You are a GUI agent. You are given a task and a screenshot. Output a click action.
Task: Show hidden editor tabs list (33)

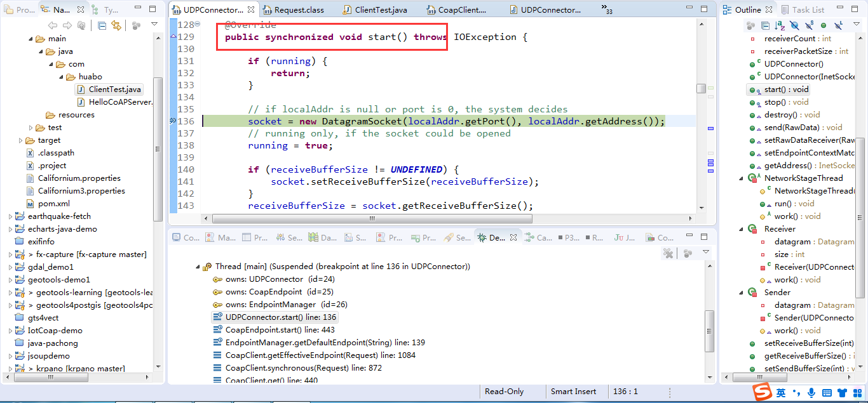click(x=607, y=8)
